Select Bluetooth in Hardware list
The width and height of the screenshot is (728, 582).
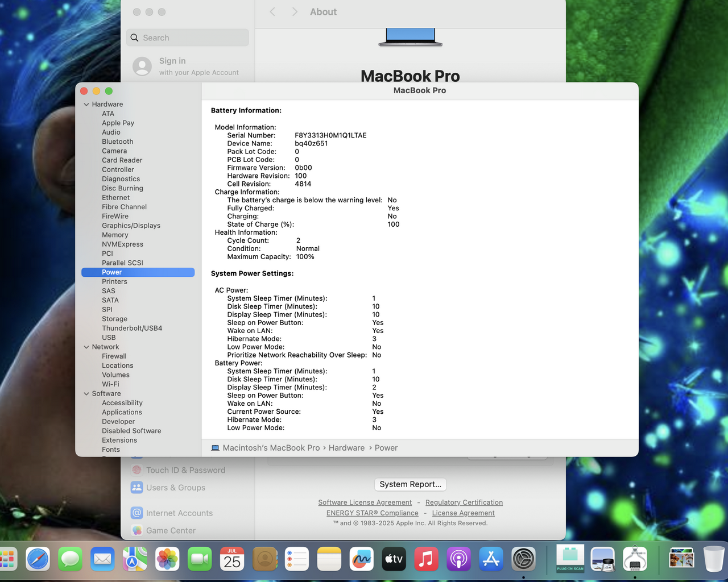pyautogui.click(x=118, y=142)
